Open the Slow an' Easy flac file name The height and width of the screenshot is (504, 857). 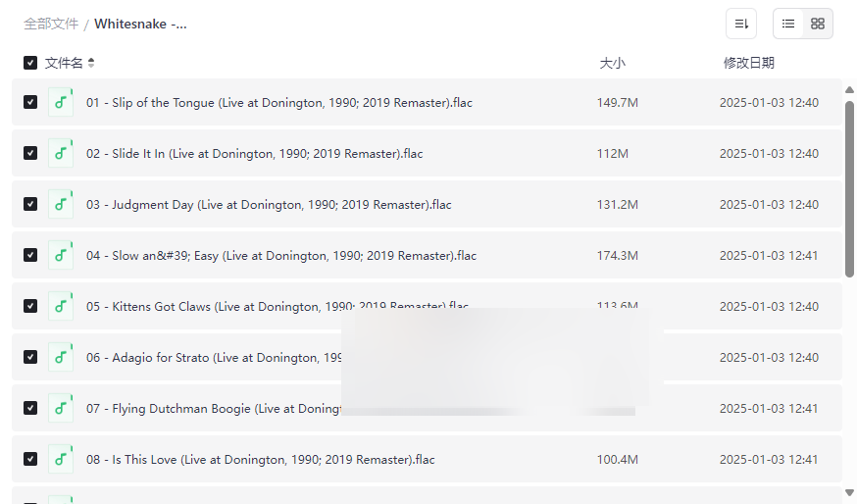click(x=280, y=256)
